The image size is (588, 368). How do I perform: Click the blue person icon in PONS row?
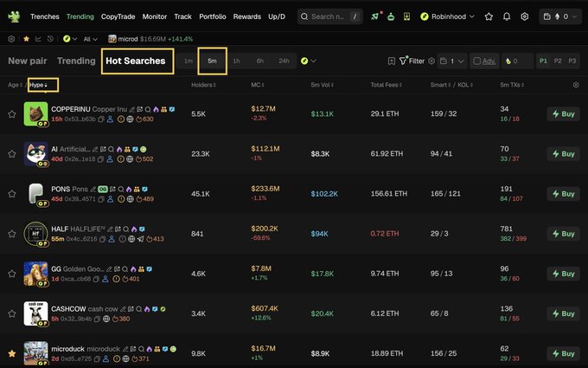coord(111,199)
